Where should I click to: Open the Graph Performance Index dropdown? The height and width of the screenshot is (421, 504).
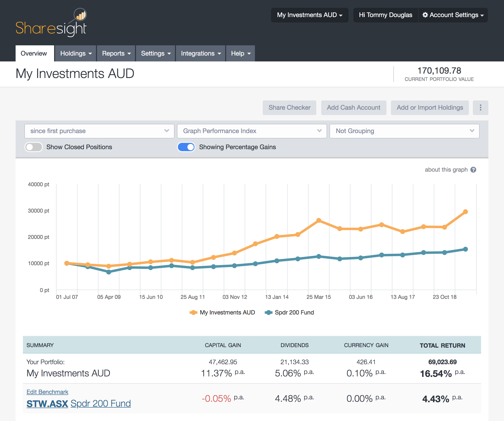point(252,131)
